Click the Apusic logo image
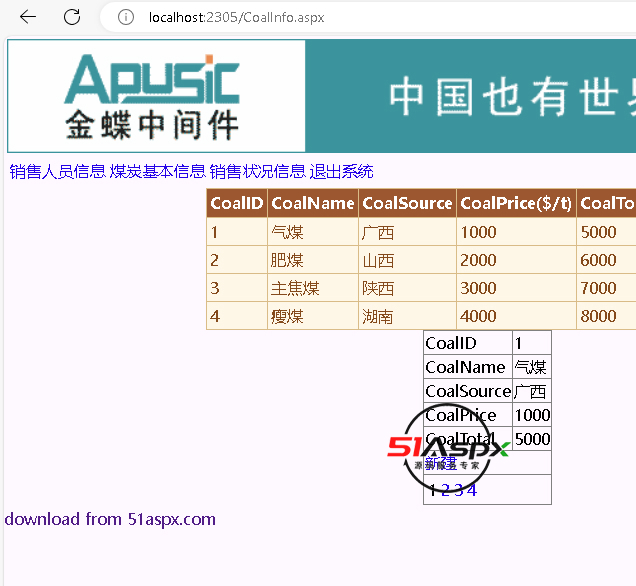Image resolution: width=636 pixels, height=586 pixels. 156,96
